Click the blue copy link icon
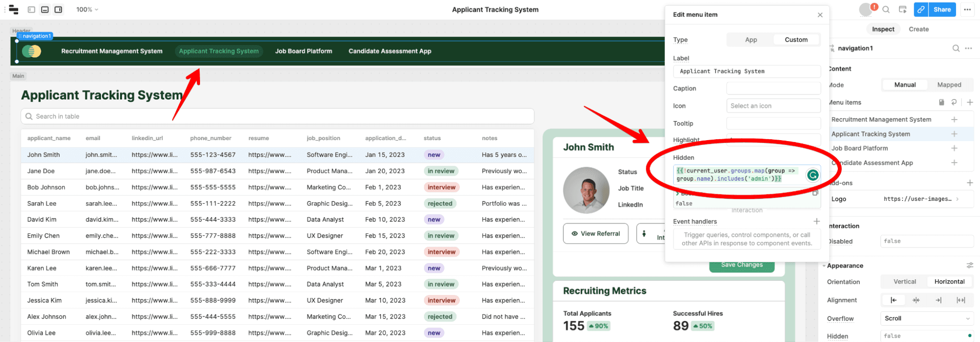The height and width of the screenshot is (342, 980). [x=921, y=10]
